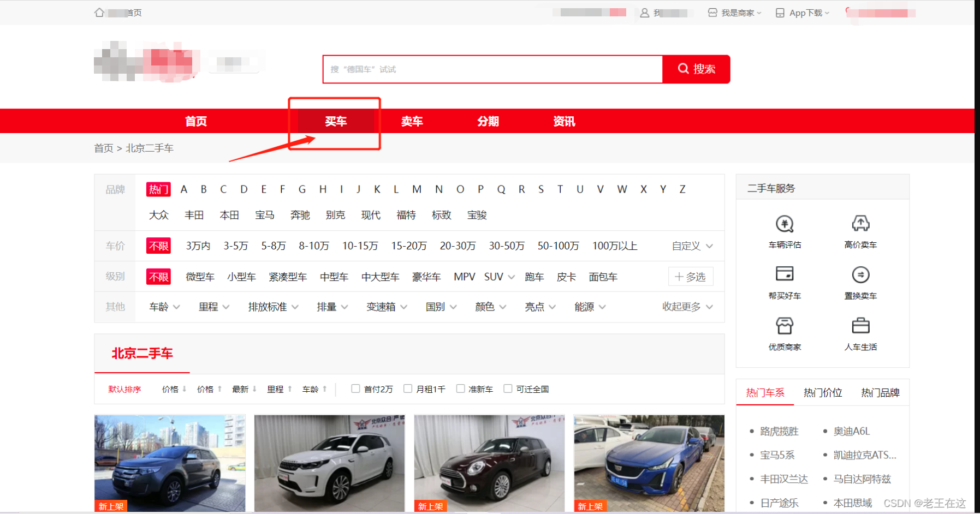The height and width of the screenshot is (514, 980).
Task: Click the 多选 multi-select button
Action: pos(691,277)
